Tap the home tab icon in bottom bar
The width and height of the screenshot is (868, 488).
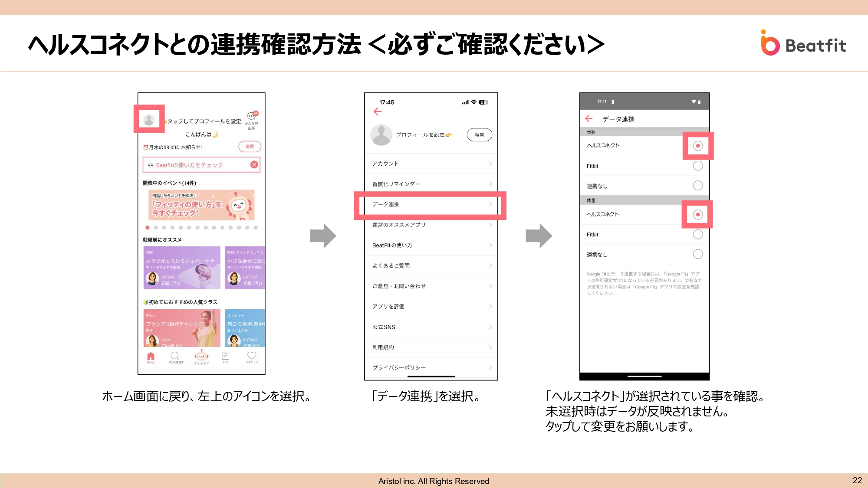(x=151, y=357)
